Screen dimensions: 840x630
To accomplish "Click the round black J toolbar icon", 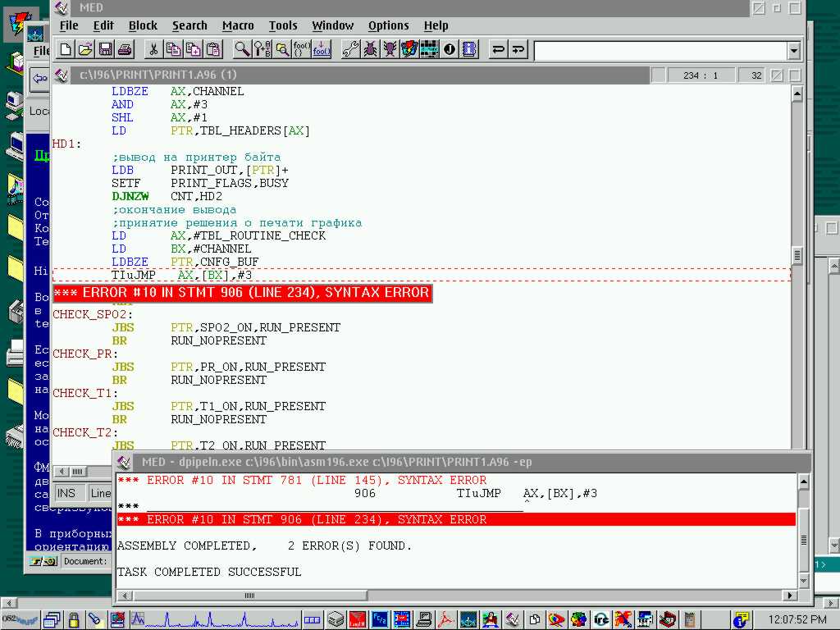I will pos(449,49).
